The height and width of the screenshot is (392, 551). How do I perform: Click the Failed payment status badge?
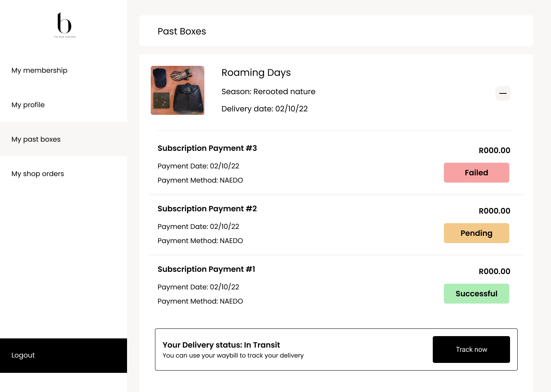click(476, 173)
